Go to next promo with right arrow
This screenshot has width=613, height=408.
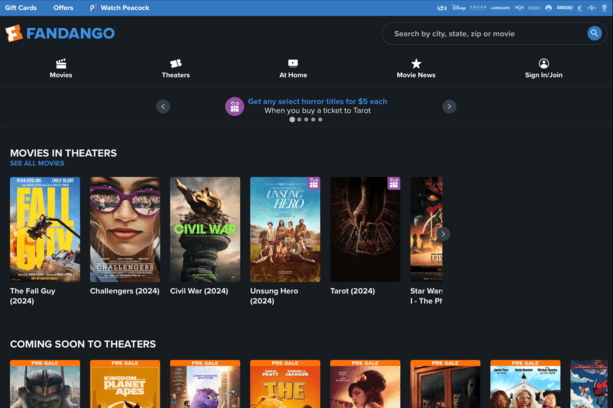click(449, 106)
